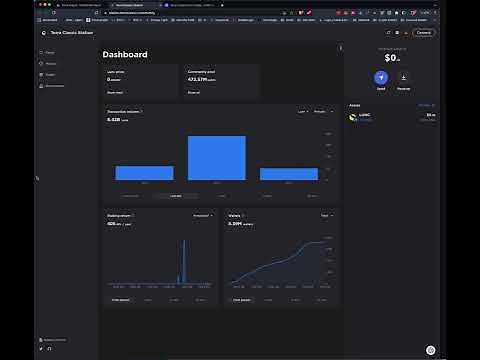Click the refresh icon in the page header
The height and width of the screenshot is (360, 480).
(x=388, y=33)
